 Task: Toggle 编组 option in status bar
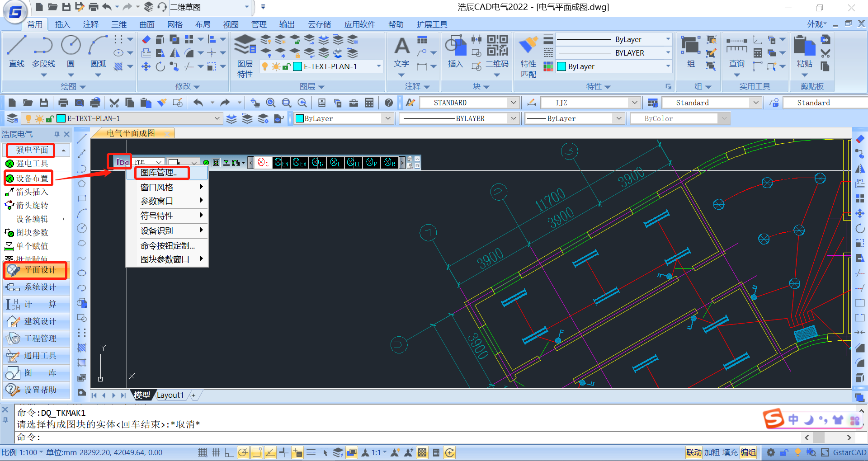[748, 452]
